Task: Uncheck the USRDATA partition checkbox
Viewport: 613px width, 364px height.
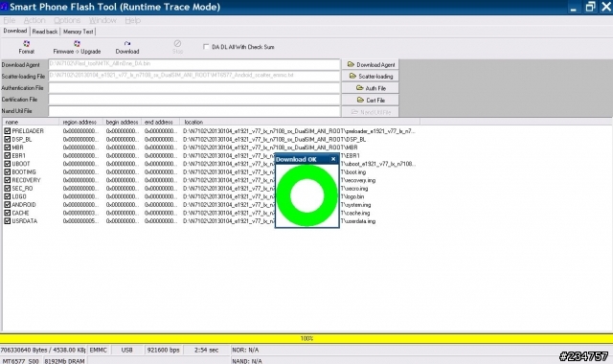Action: [x=7, y=221]
